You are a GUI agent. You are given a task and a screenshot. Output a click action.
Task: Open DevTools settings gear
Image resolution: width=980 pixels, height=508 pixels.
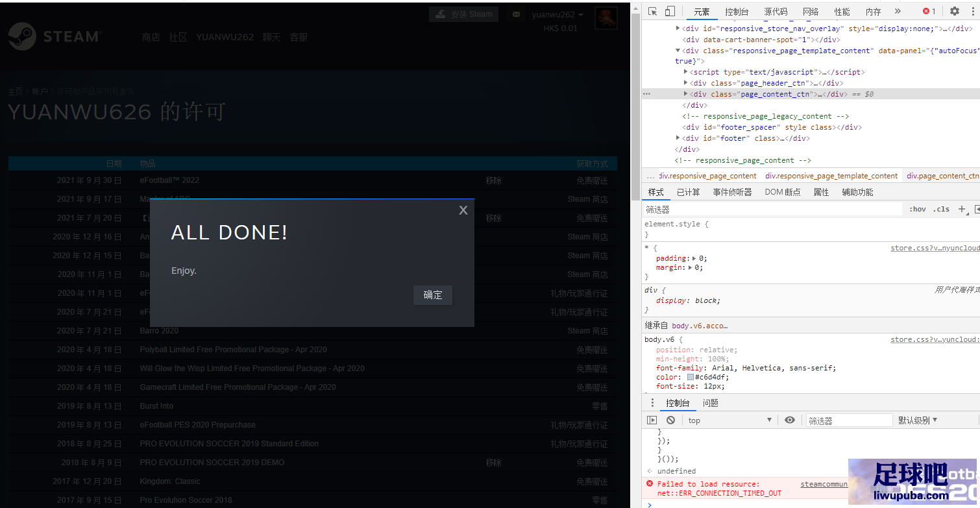pyautogui.click(x=955, y=11)
